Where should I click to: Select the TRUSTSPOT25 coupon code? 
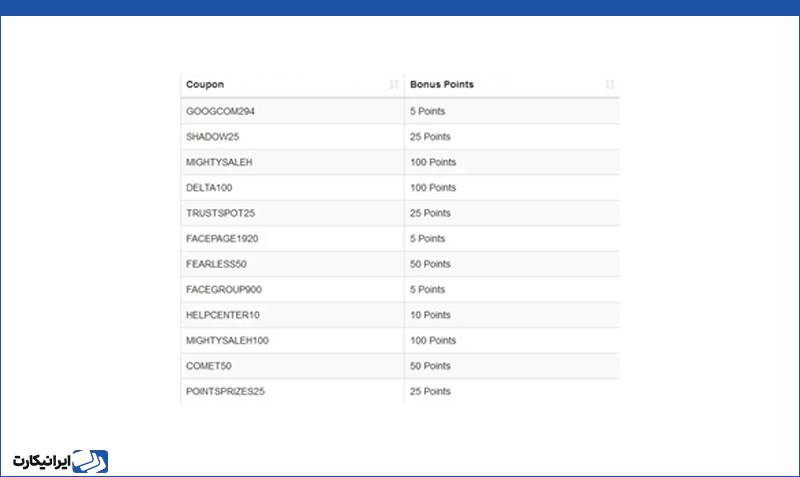pos(220,213)
